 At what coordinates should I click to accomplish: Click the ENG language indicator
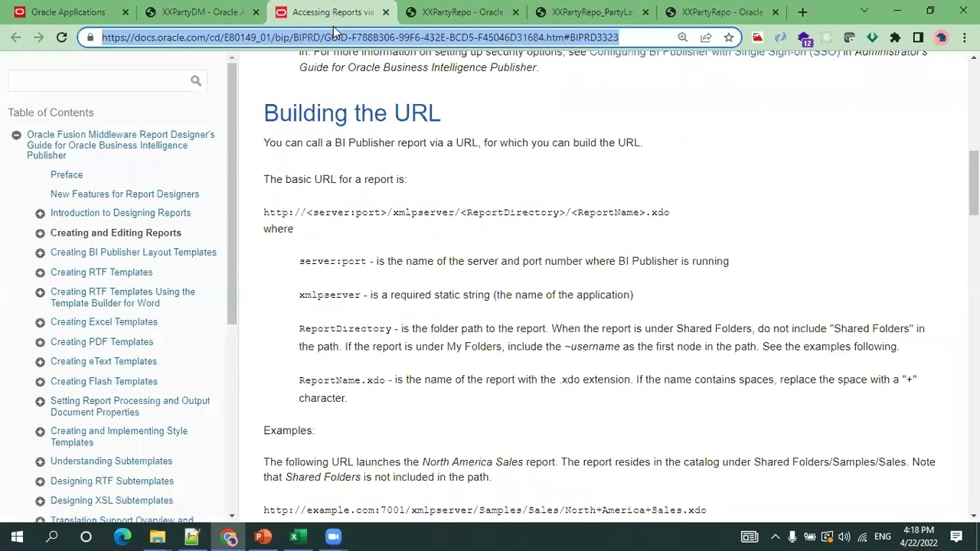click(882, 537)
